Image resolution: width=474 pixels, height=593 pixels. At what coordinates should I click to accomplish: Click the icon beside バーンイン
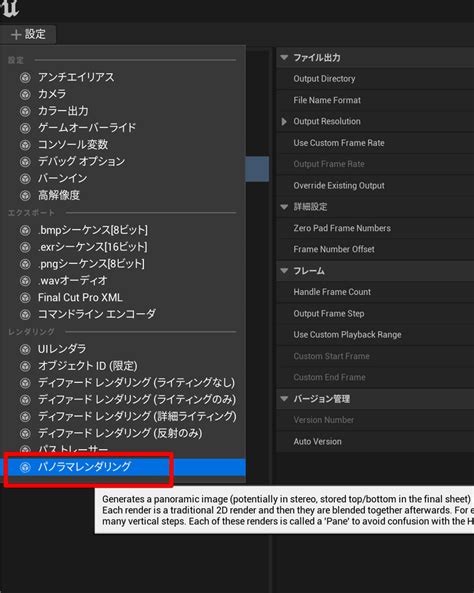pyautogui.click(x=25, y=179)
